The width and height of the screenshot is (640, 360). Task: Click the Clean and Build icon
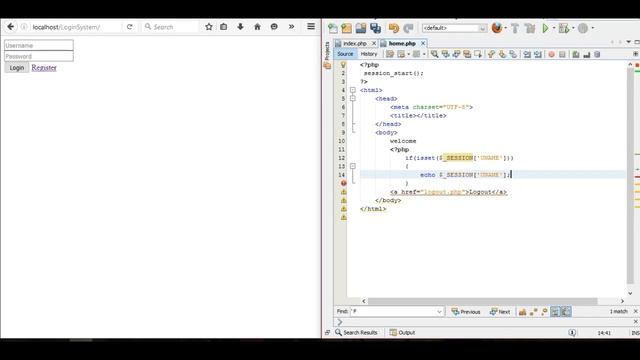[530, 28]
